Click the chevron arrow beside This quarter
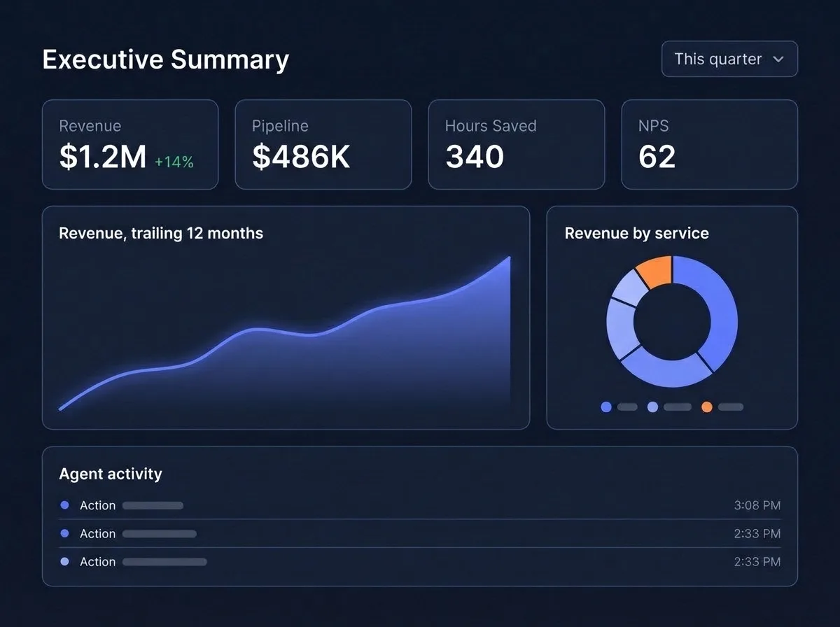The width and height of the screenshot is (840, 627). click(778, 59)
